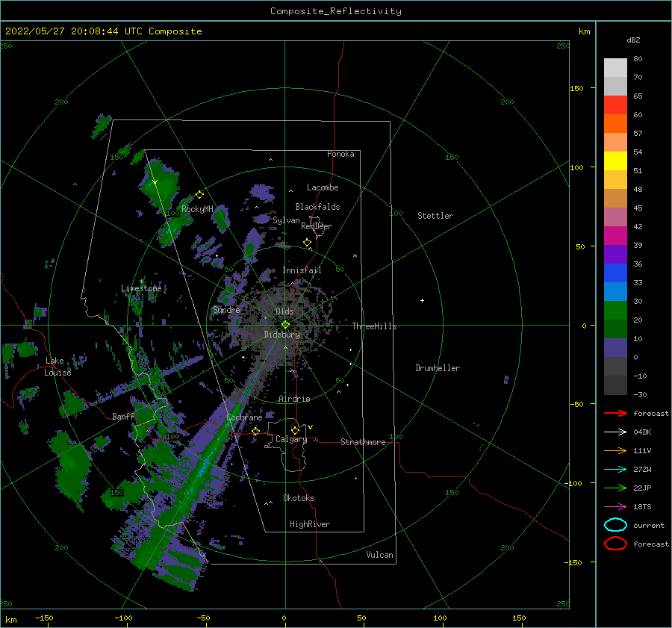The height and width of the screenshot is (628, 672).
Task: Select the ThreeHills label
Action: click(x=375, y=326)
